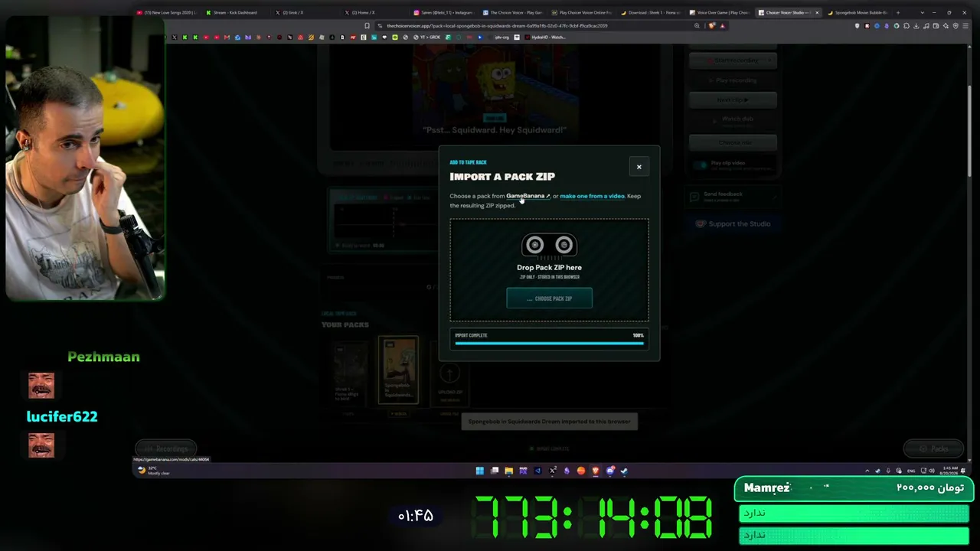The width and height of the screenshot is (980, 551).
Task: Show hidden system tray icons
Action: (x=867, y=471)
